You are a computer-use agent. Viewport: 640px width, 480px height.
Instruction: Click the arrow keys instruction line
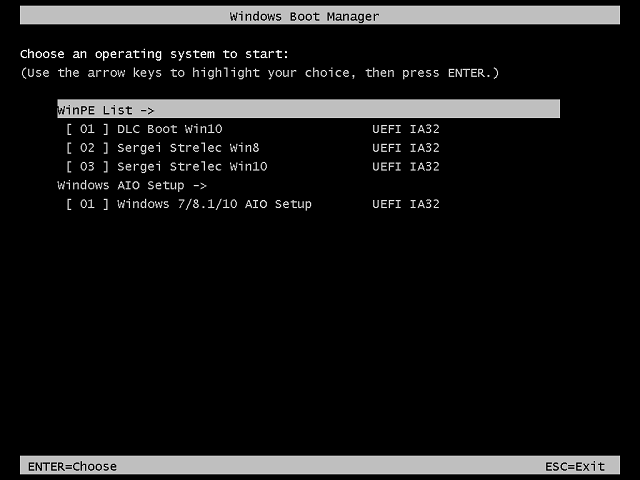[260, 73]
